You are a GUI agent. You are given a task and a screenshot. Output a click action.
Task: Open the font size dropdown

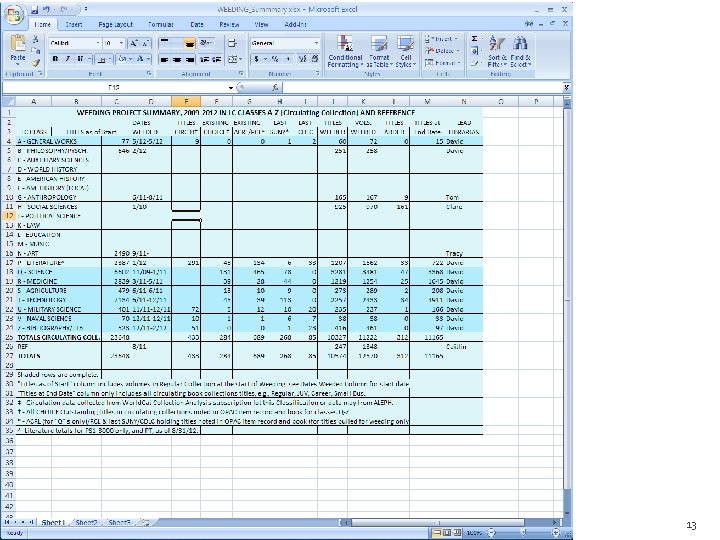tap(121, 43)
